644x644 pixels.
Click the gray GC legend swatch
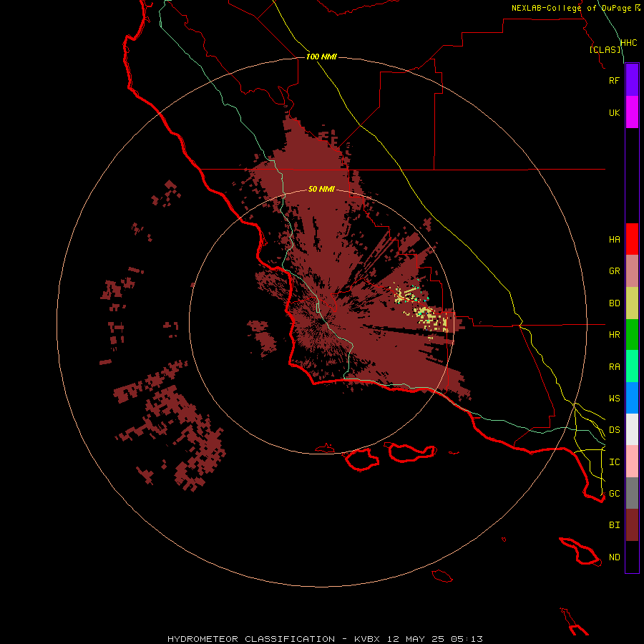point(632,493)
